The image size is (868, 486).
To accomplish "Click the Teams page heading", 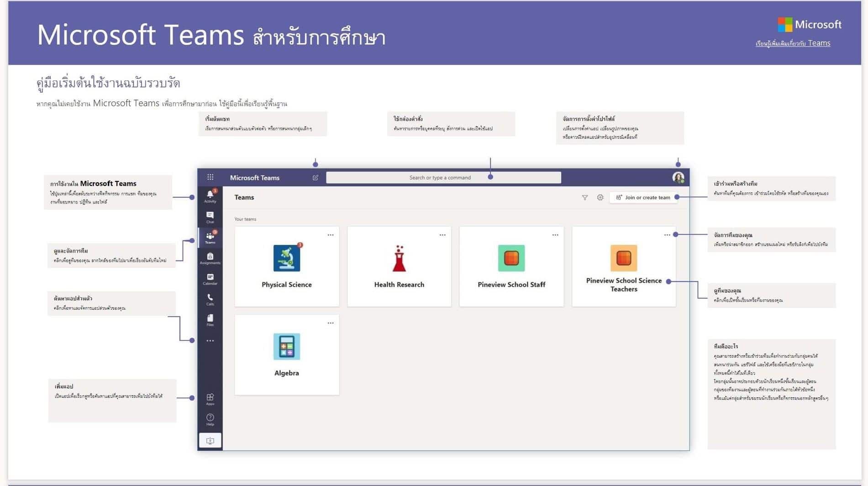I will 244,197.
